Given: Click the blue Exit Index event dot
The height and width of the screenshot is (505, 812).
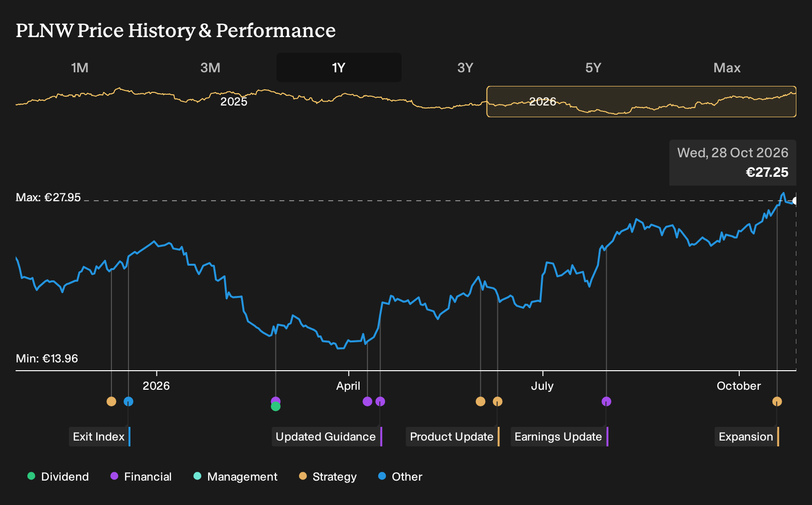Looking at the screenshot, I should pyautogui.click(x=128, y=401).
